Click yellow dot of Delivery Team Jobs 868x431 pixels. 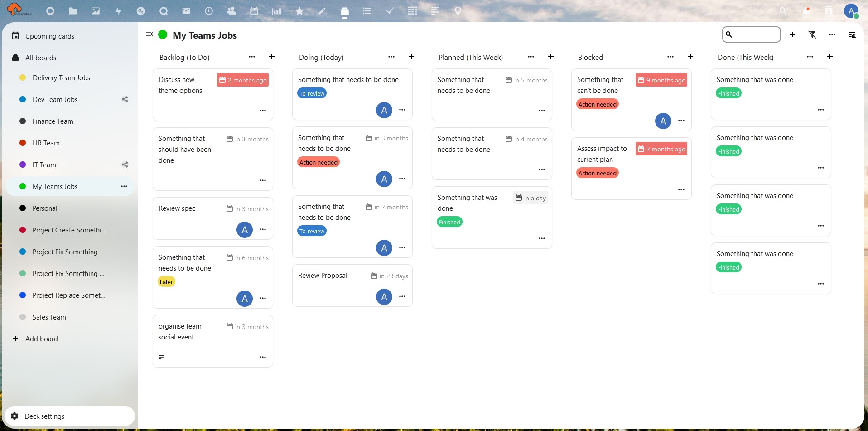[23, 77]
